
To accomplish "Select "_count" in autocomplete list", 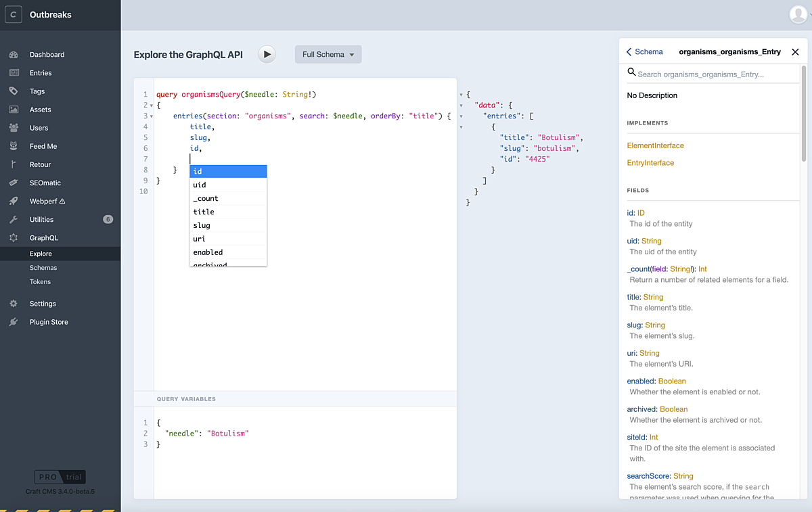I will coord(228,198).
